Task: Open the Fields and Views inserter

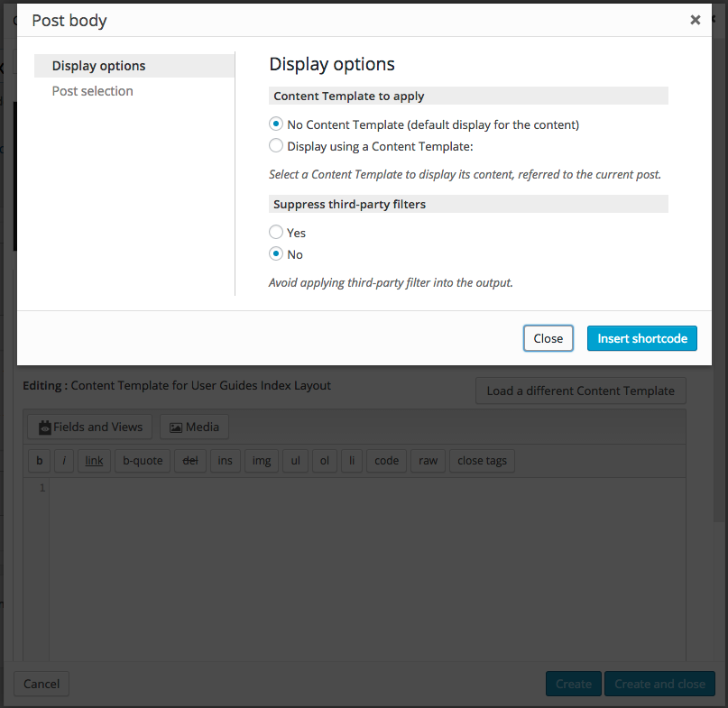Action: pos(88,427)
